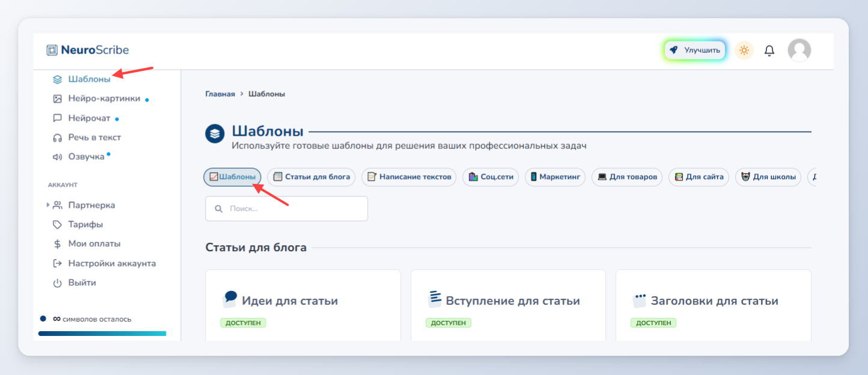868x375 pixels.
Task: Click the NeuroScribe logo
Action: point(88,50)
